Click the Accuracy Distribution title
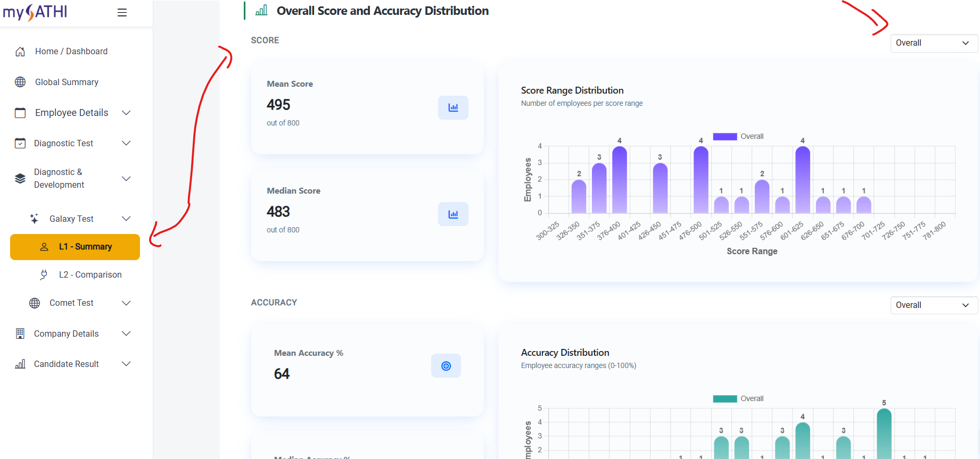Screen dimensions: 980x459 click(x=565, y=353)
